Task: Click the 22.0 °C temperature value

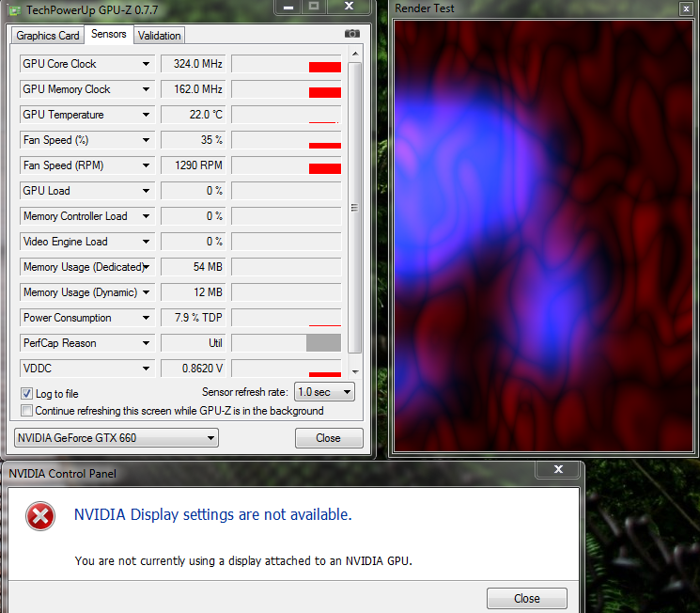Action: 194,115
